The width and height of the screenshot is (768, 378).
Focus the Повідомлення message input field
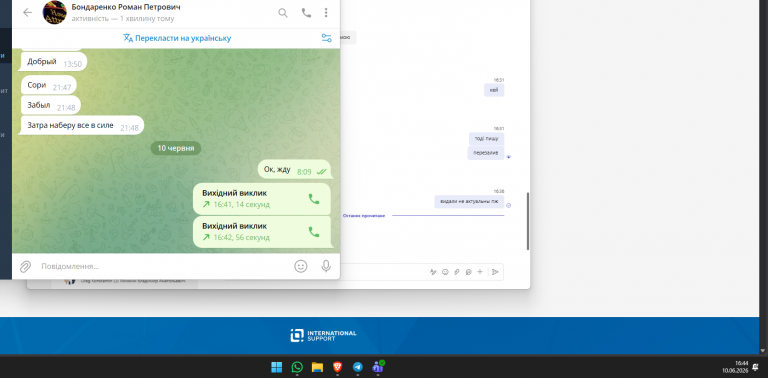[x=164, y=266]
